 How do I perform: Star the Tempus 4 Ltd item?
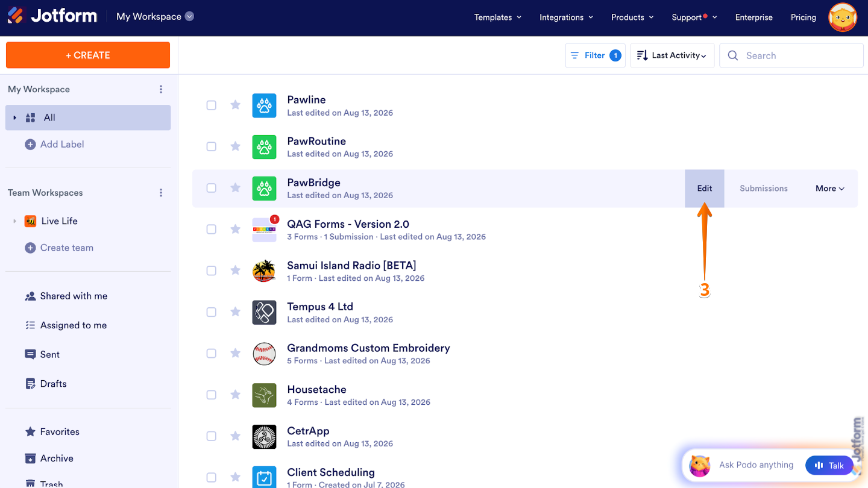tap(236, 312)
